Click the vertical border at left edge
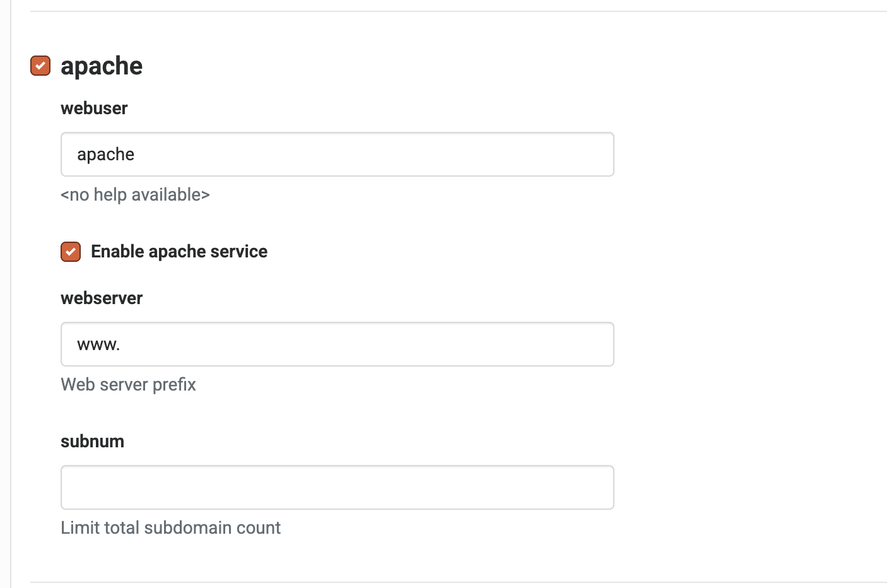The height and width of the screenshot is (588, 887). coord(11,294)
